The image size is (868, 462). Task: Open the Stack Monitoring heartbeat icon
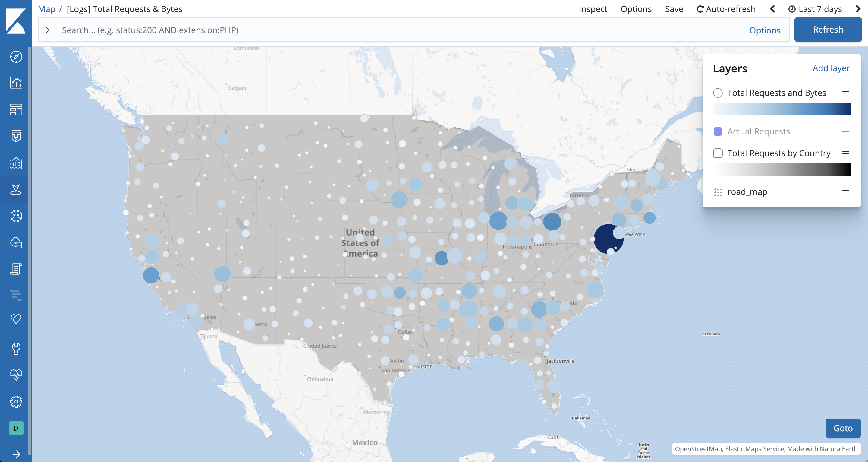click(x=16, y=374)
